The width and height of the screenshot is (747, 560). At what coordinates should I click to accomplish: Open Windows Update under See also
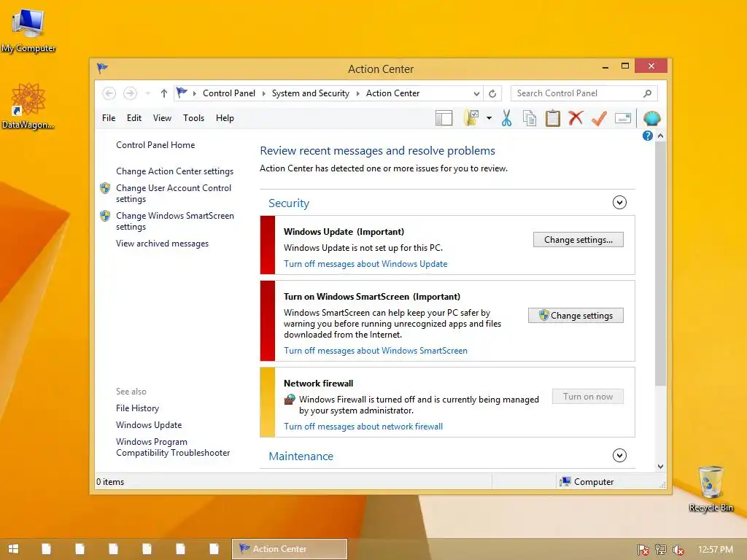pyautogui.click(x=149, y=425)
